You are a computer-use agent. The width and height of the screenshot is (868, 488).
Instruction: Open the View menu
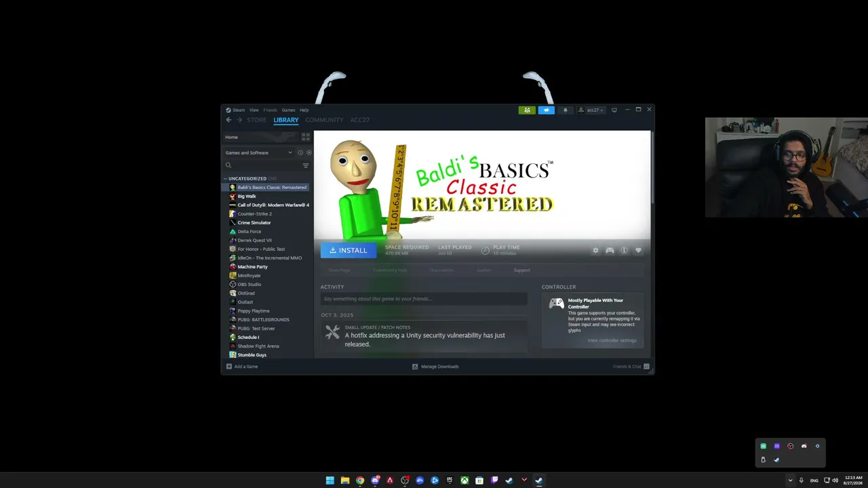pos(254,110)
